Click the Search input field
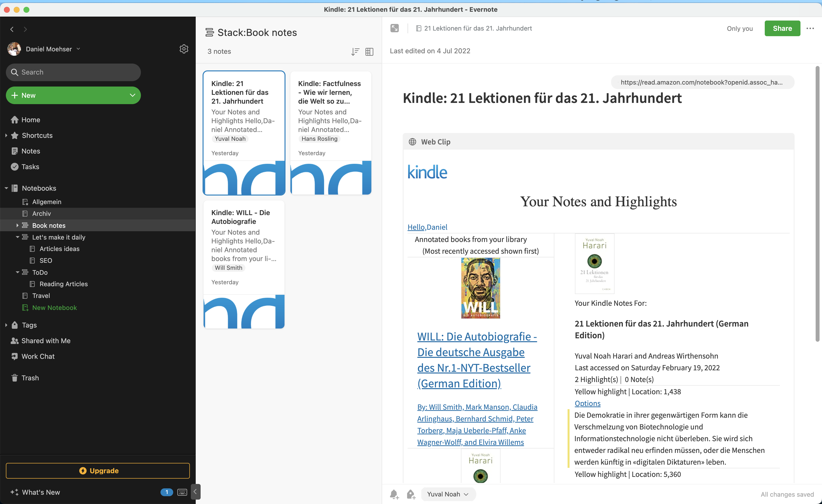Viewport: 822px width, 504px height. pos(73,72)
